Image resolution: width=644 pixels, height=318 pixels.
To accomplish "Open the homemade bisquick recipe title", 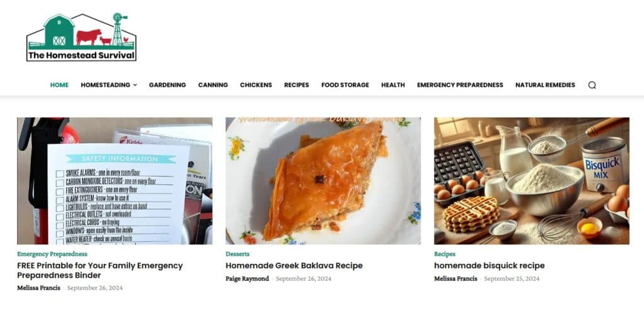I will [489, 265].
